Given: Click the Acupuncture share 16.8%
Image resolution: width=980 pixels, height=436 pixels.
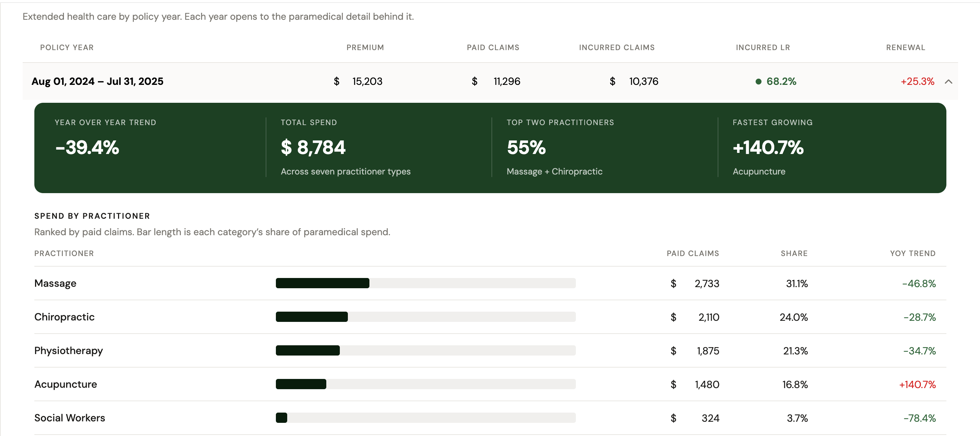Looking at the screenshot, I should coord(795,384).
